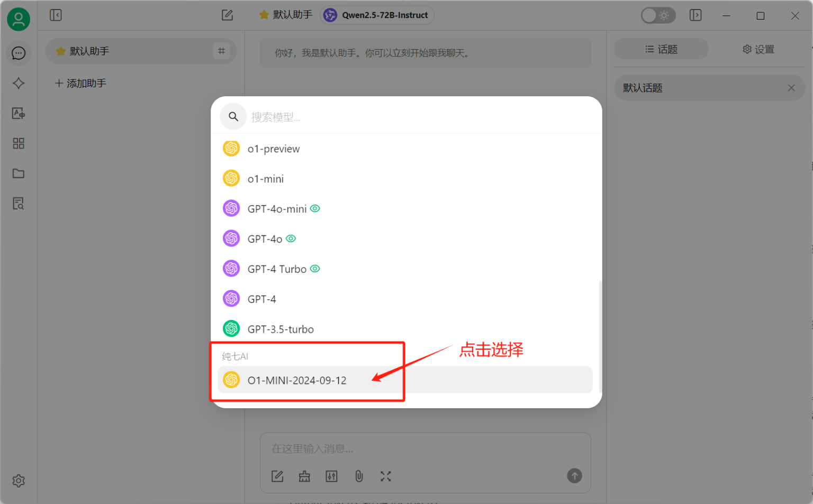Viewport: 813px width, 504px height.
Task: Toggle light and dark theme switch
Action: point(658,15)
